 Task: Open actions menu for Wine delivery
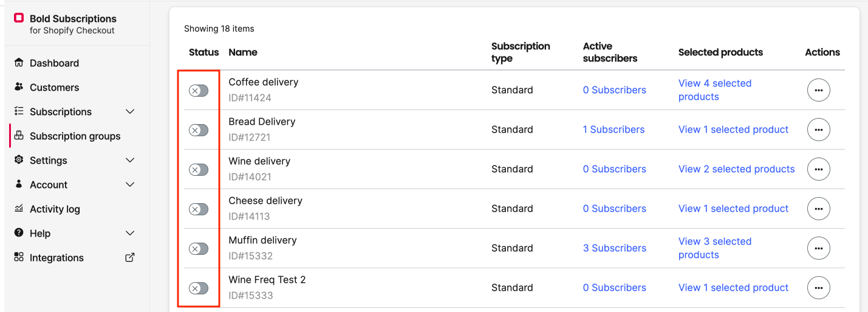click(818, 169)
